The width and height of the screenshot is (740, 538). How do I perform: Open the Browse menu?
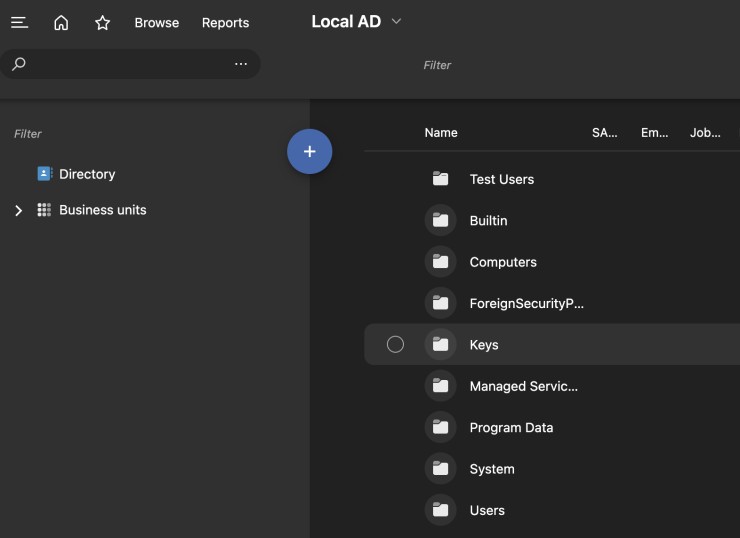click(x=157, y=23)
